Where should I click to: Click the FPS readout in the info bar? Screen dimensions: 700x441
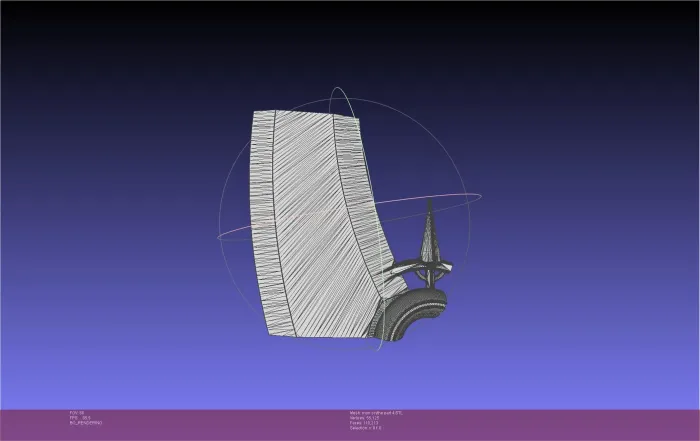(80, 418)
